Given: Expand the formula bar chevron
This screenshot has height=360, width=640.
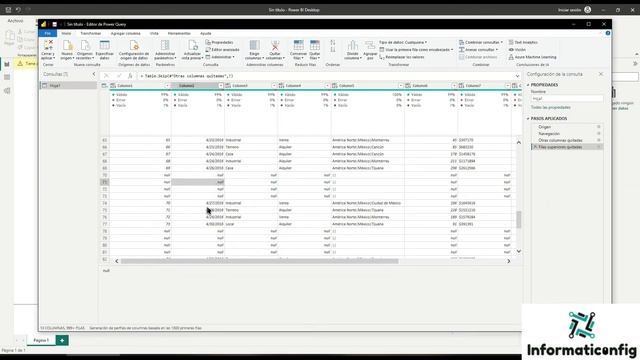Looking at the screenshot, I should (x=517, y=76).
